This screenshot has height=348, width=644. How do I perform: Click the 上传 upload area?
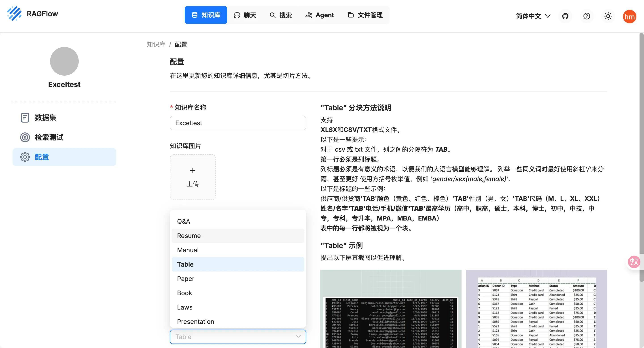pyautogui.click(x=193, y=177)
